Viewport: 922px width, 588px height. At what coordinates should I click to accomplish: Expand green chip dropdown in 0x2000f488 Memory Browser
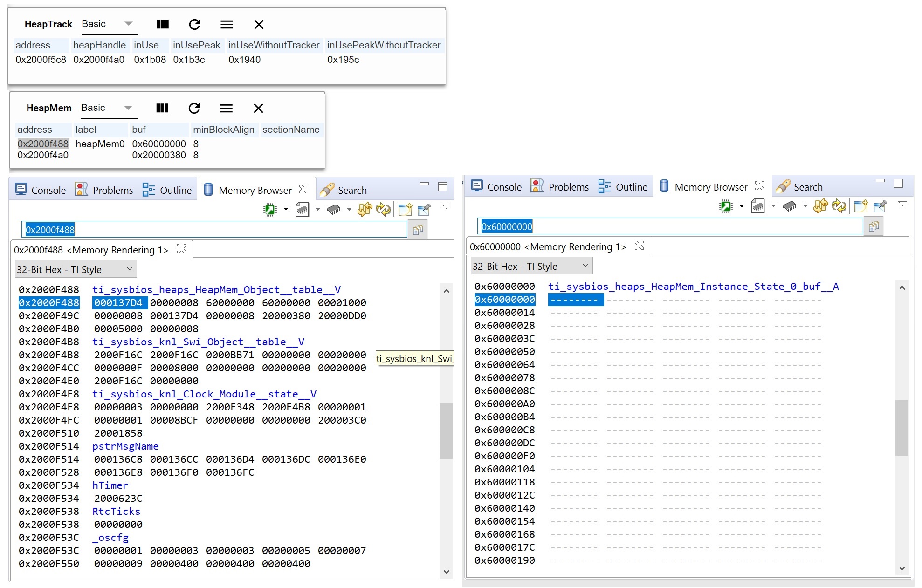(286, 209)
